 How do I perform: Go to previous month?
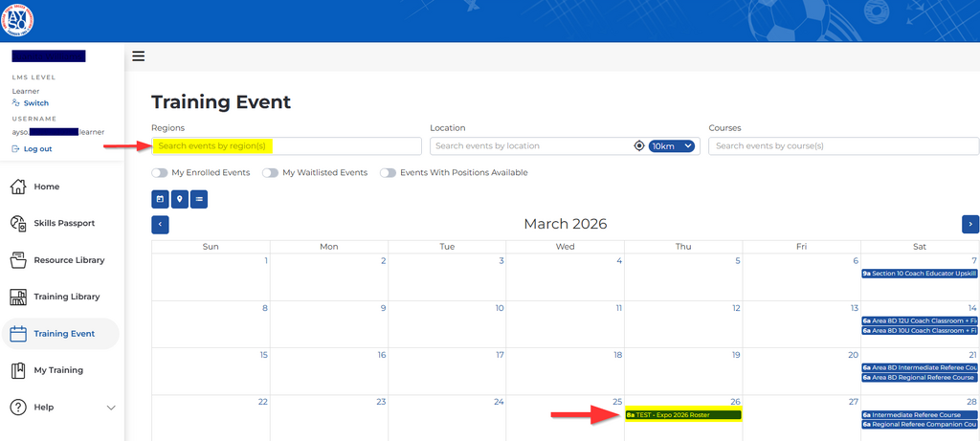pos(160,224)
